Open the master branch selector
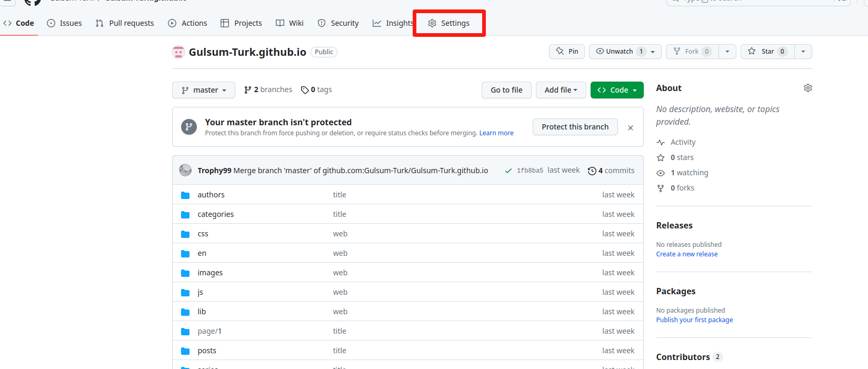 [204, 90]
